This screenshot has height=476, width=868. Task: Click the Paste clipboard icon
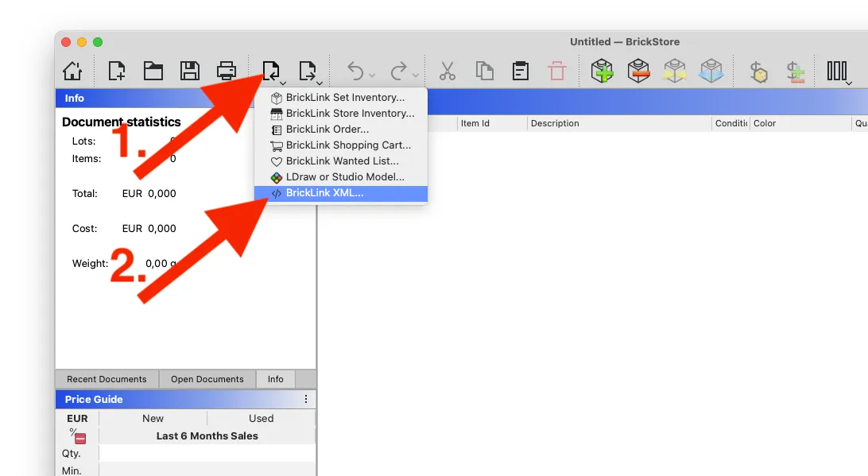pyautogui.click(x=521, y=71)
